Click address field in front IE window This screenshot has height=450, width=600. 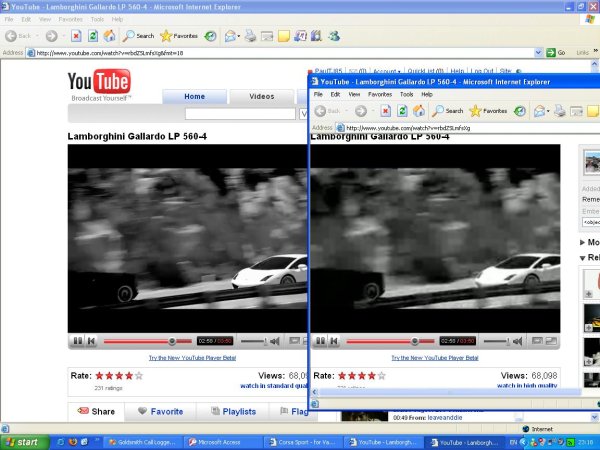(468, 128)
